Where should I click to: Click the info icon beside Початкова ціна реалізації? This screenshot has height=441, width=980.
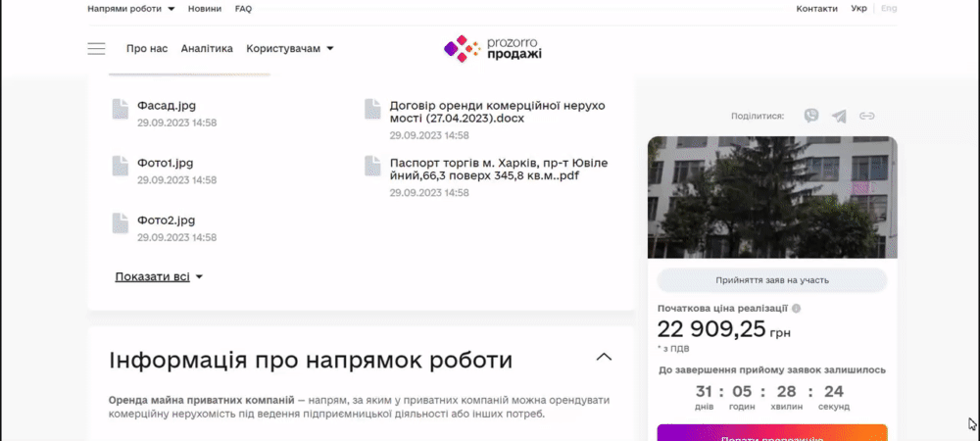(x=796, y=309)
